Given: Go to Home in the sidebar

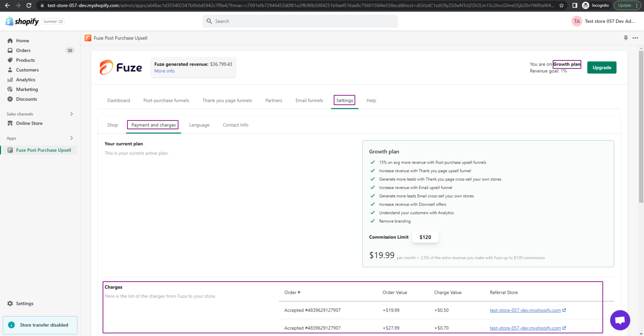Looking at the screenshot, I should point(23,41).
